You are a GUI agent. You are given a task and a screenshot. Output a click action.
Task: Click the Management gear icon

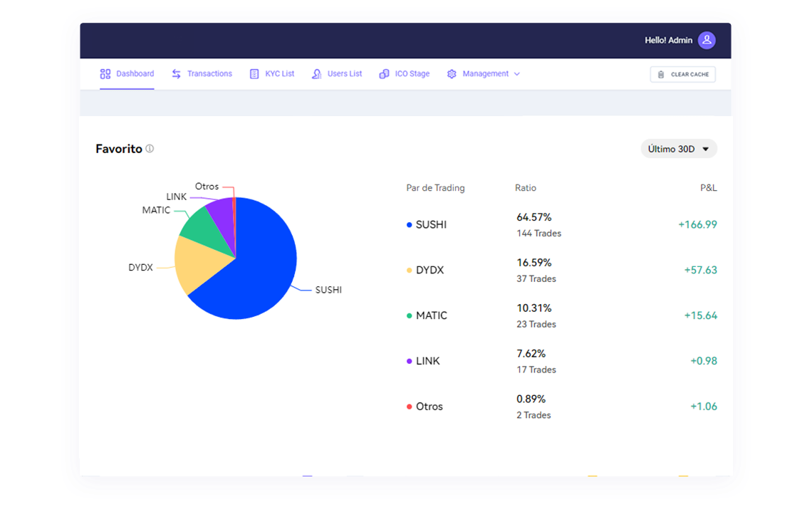(452, 74)
